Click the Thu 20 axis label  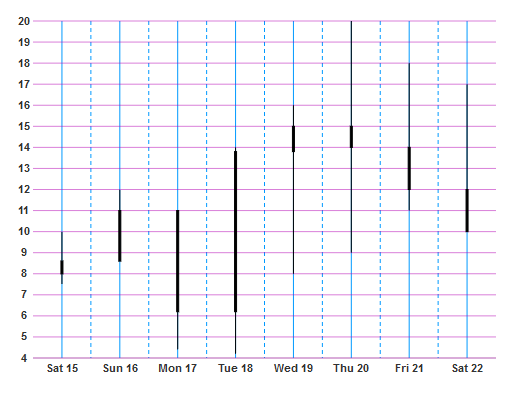tap(351, 368)
